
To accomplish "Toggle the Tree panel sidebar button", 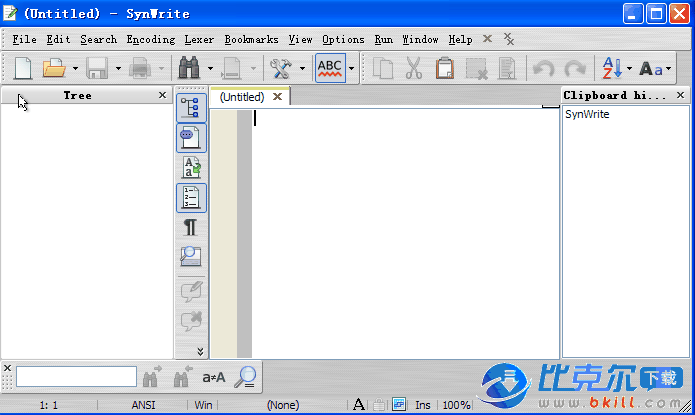I will [190, 108].
